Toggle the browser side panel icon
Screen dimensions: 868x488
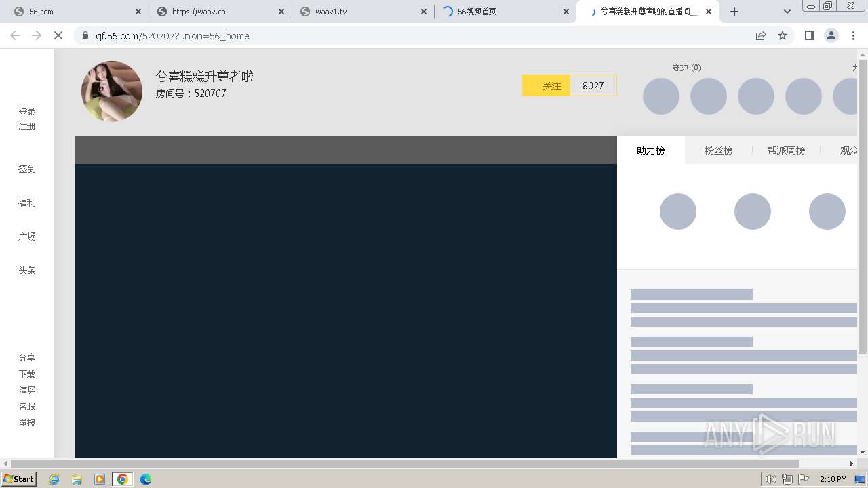click(x=809, y=35)
